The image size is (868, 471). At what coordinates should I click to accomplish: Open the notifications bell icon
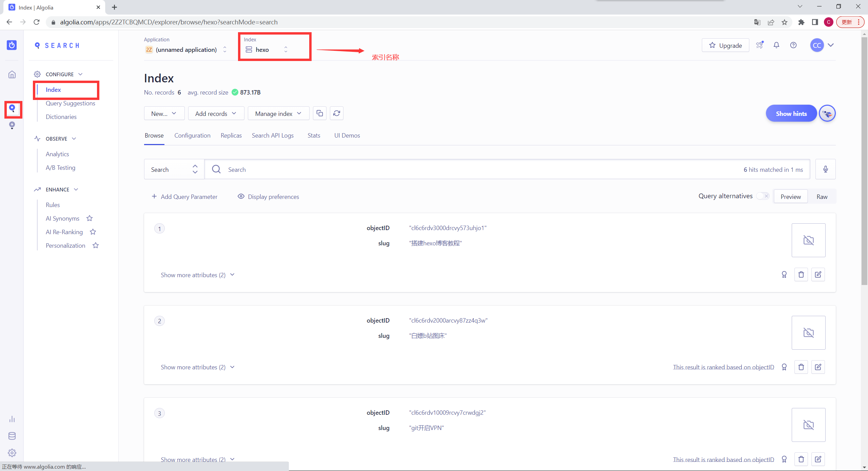[x=776, y=45]
